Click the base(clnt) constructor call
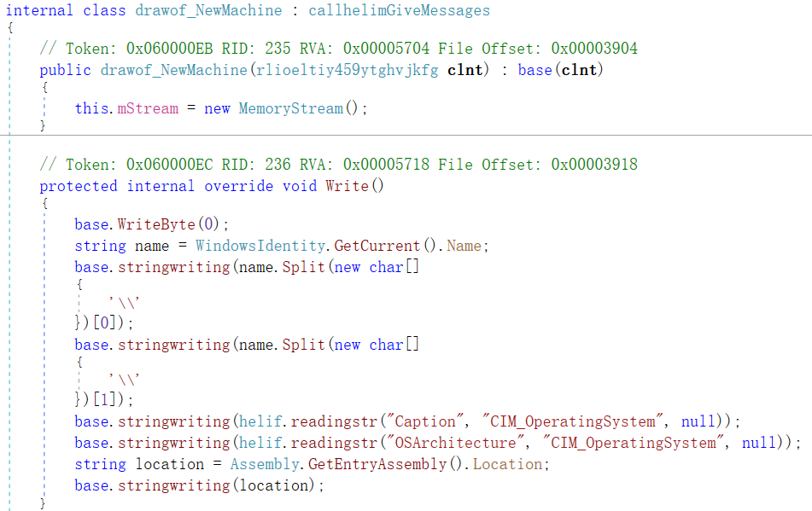The height and width of the screenshot is (511, 812). pos(561,70)
